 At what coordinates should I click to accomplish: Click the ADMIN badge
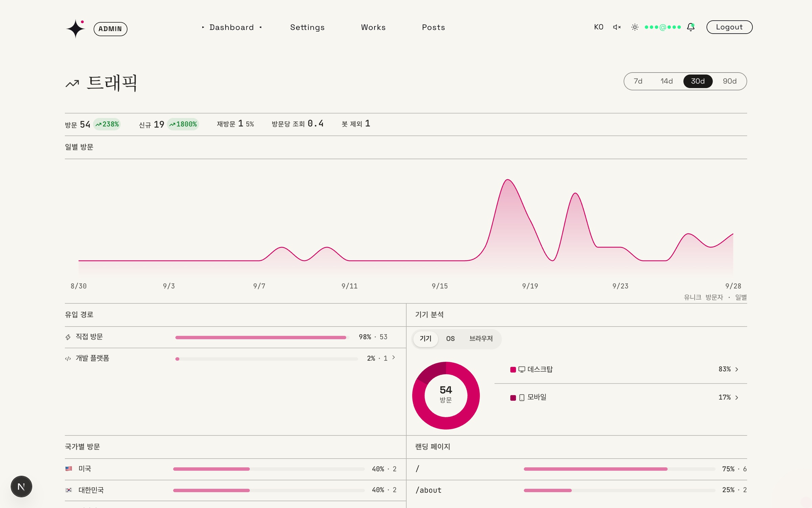(110, 29)
